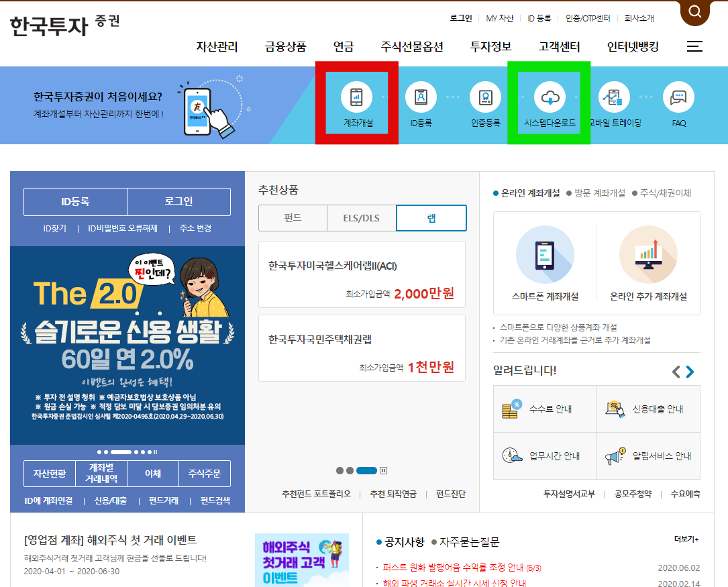Click the 자산현황 button
The width and height of the screenshot is (728, 587).
point(50,474)
